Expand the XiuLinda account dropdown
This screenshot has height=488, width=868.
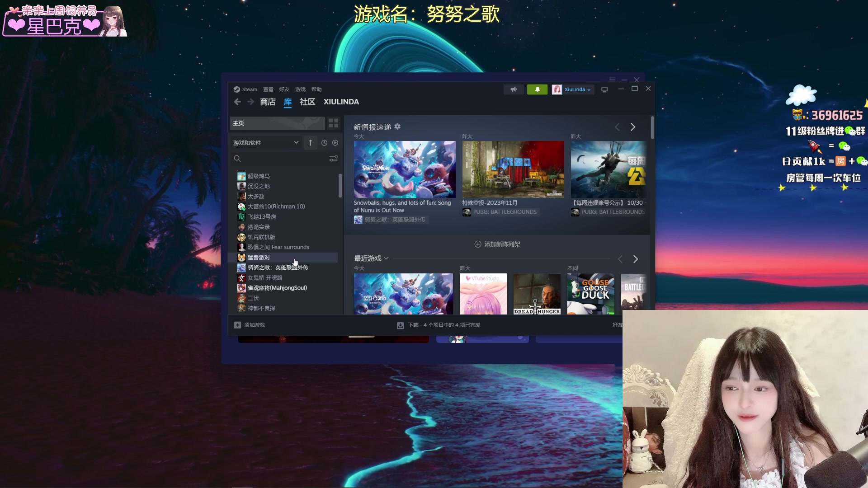click(577, 89)
